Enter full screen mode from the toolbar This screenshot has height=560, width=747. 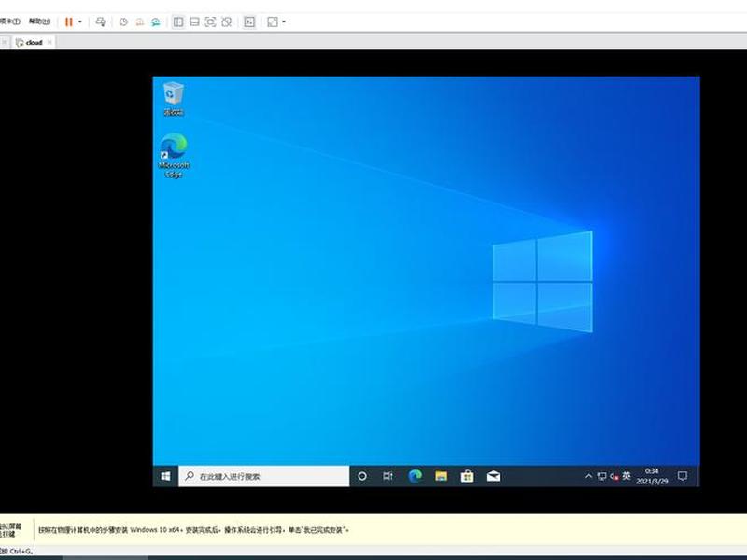coord(210,21)
